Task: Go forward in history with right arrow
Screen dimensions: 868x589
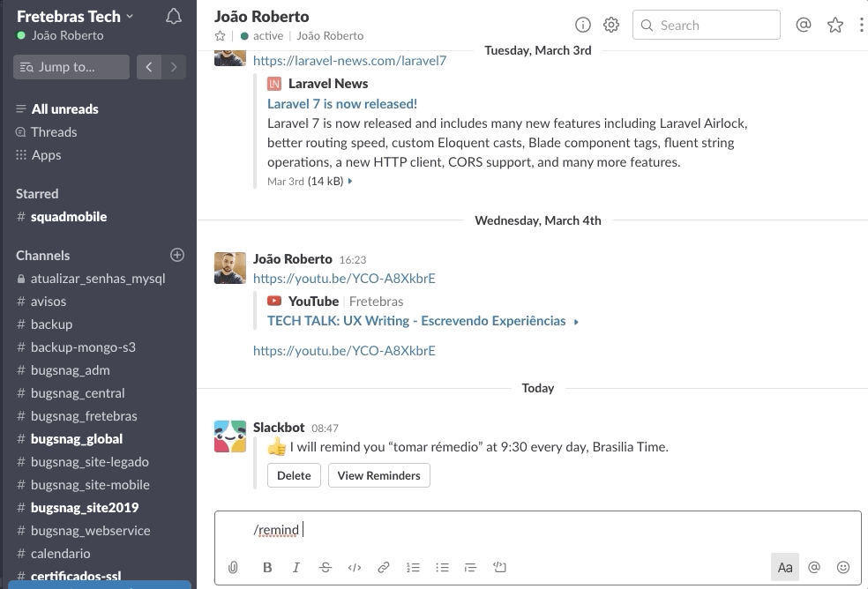Action: (x=174, y=67)
